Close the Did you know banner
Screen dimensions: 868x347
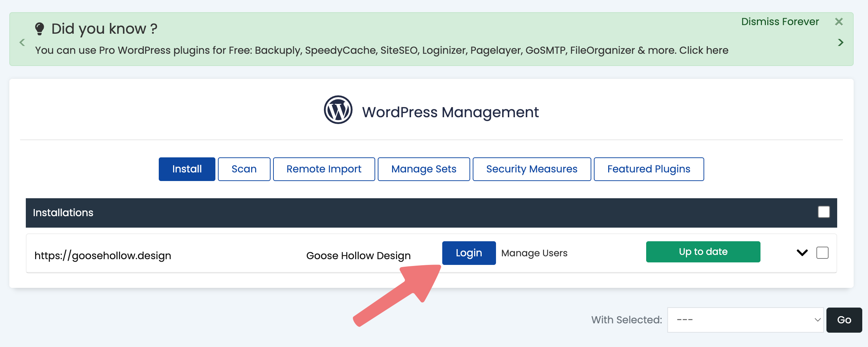point(839,22)
